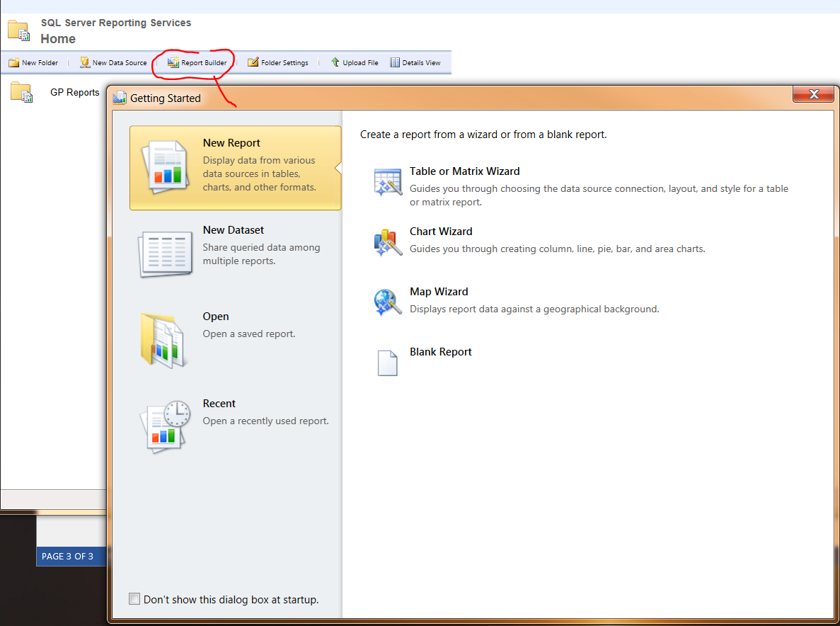The height and width of the screenshot is (626, 840).
Task: Click the Home heading
Action: coord(58,38)
